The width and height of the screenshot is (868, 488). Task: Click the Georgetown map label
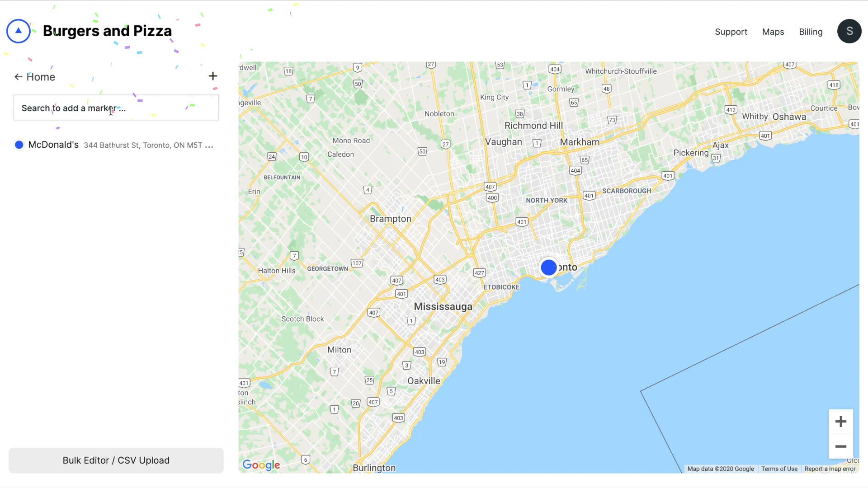coord(327,268)
